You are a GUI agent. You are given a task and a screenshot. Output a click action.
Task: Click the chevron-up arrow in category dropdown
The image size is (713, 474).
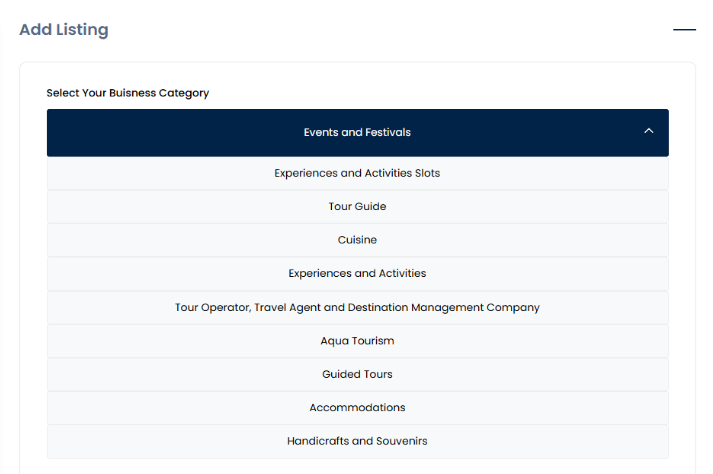point(648,132)
